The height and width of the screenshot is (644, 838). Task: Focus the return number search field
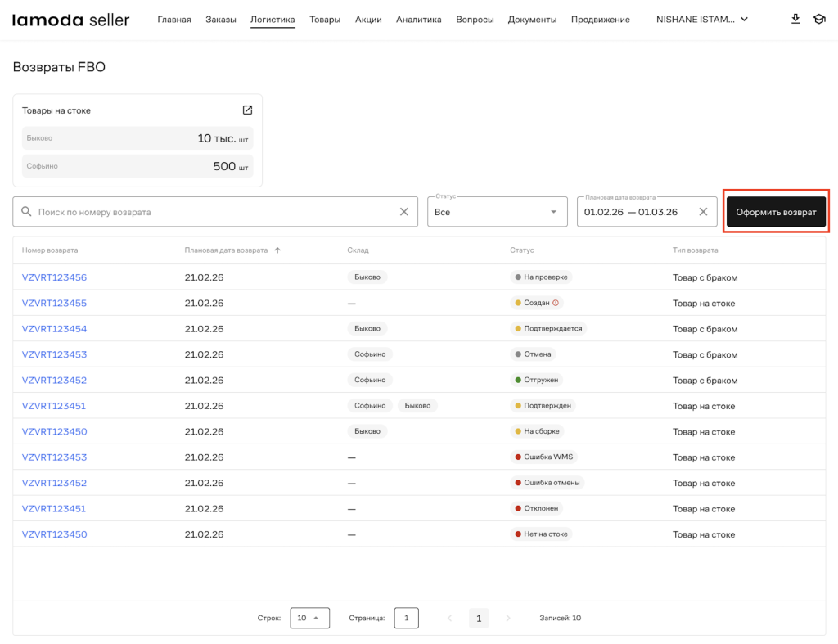pyautogui.click(x=215, y=212)
